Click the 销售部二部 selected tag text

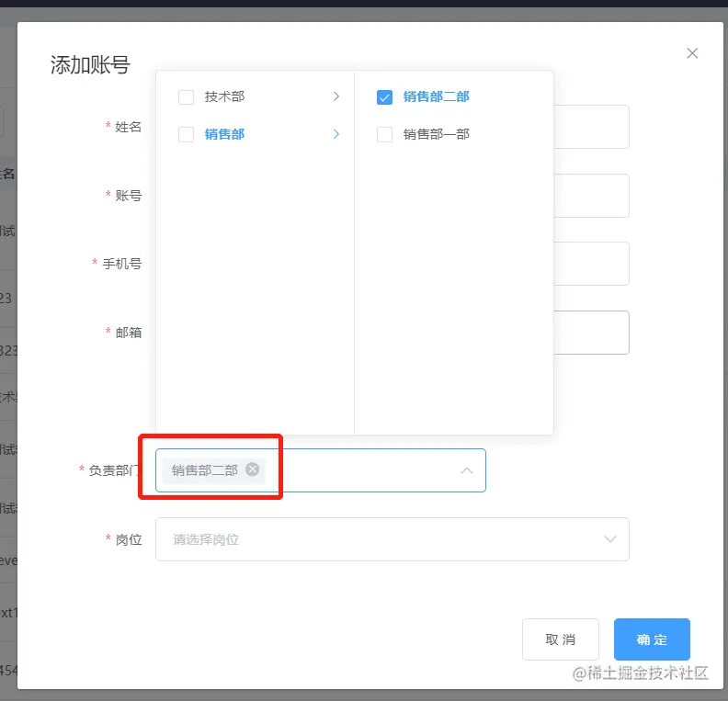coord(205,470)
